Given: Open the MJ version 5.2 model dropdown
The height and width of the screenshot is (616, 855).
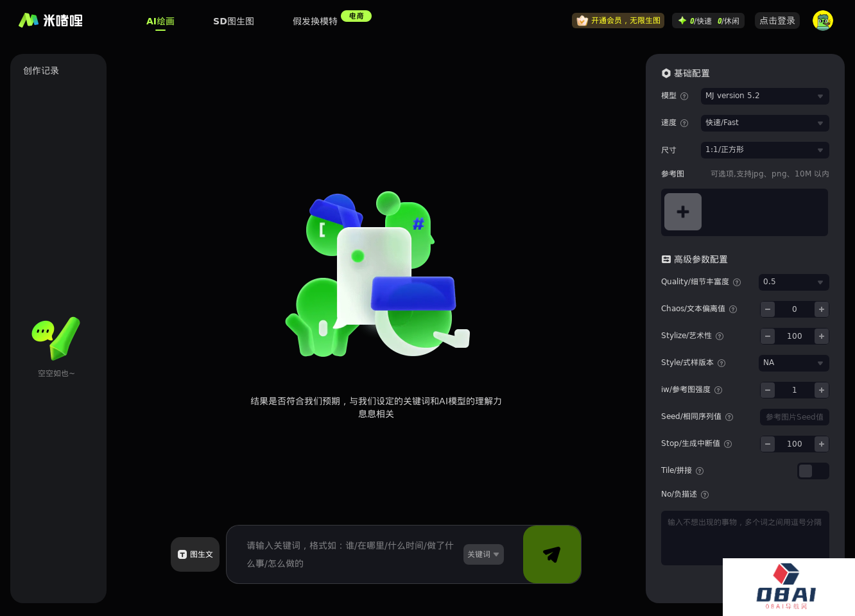Looking at the screenshot, I should pyautogui.click(x=764, y=96).
